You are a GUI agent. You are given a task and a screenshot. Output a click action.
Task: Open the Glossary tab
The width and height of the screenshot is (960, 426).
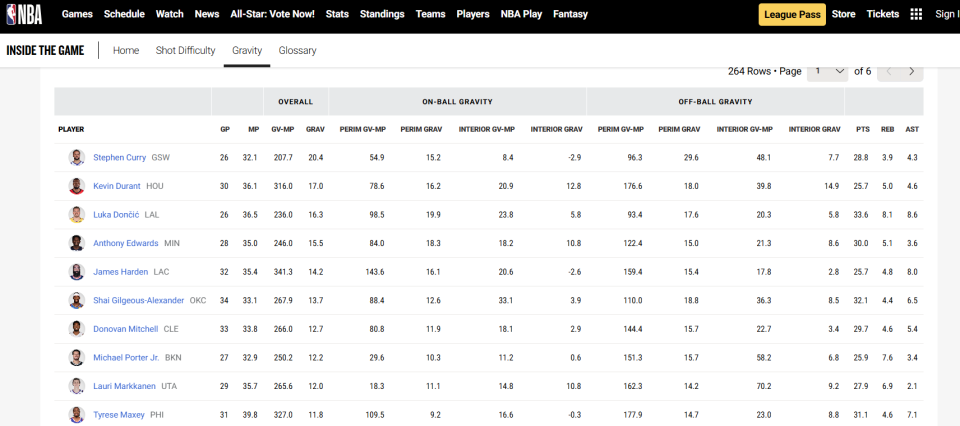[297, 50]
